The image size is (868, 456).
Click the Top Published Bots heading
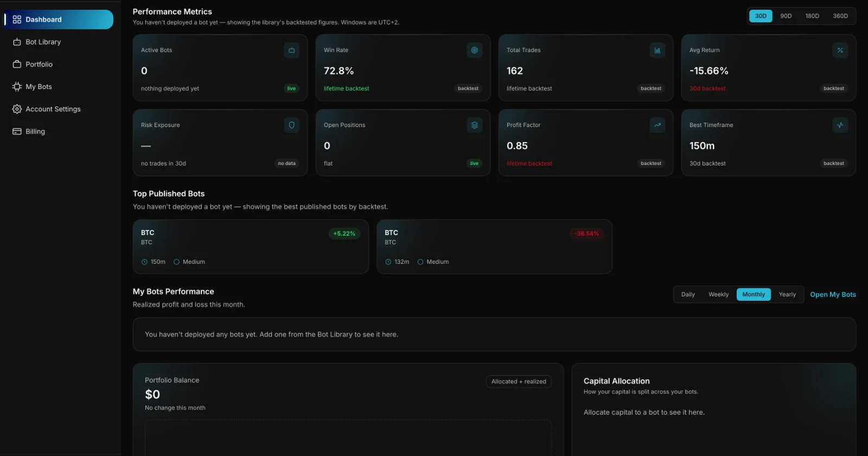click(x=169, y=194)
